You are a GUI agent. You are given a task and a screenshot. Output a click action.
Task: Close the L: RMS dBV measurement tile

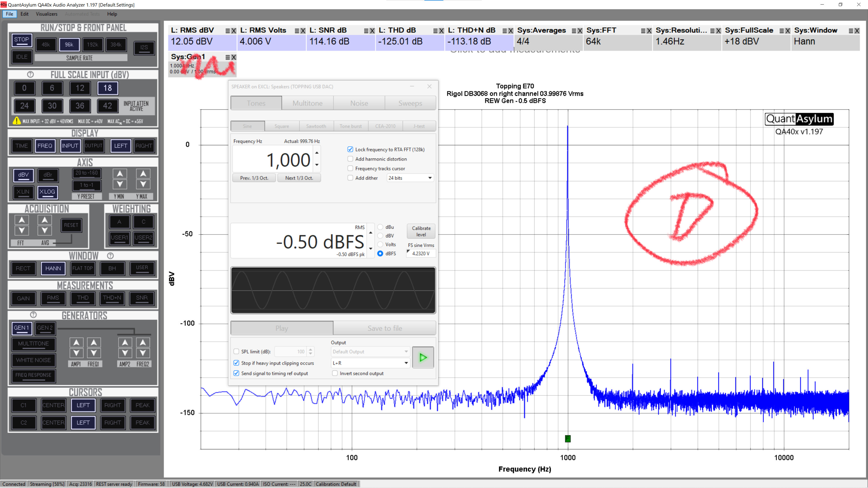(233, 31)
